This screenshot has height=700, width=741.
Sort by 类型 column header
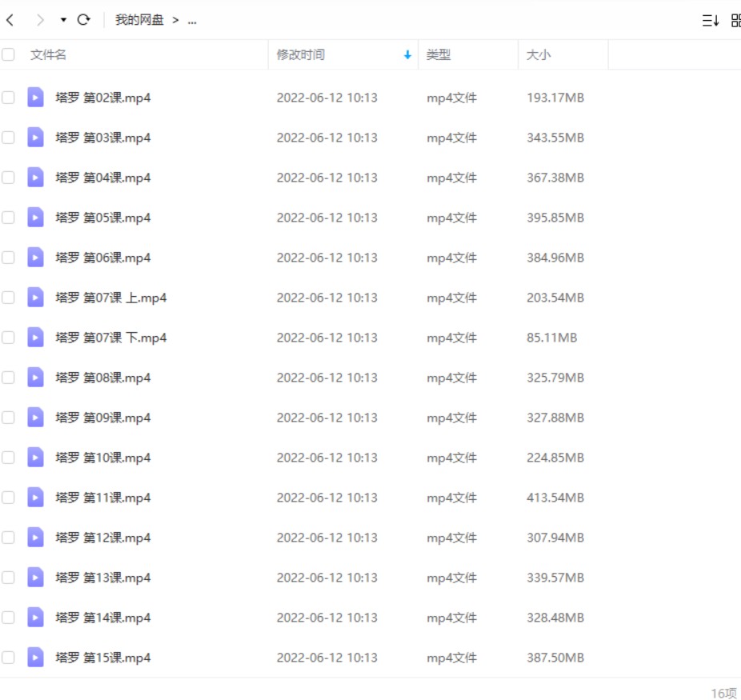[x=439, y=54]
